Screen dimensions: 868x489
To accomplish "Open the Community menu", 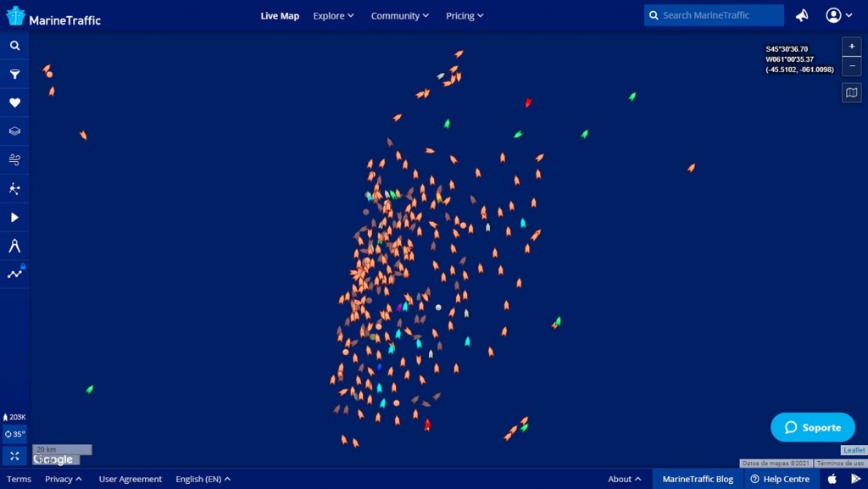I will point(399,15).
